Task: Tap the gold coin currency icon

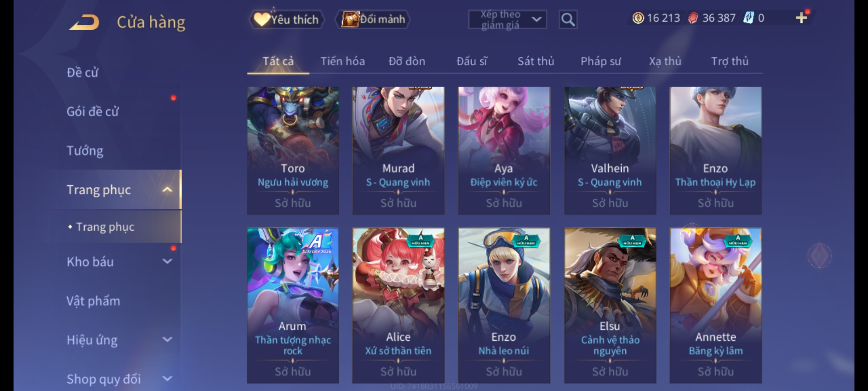Action: pos(638,18)
